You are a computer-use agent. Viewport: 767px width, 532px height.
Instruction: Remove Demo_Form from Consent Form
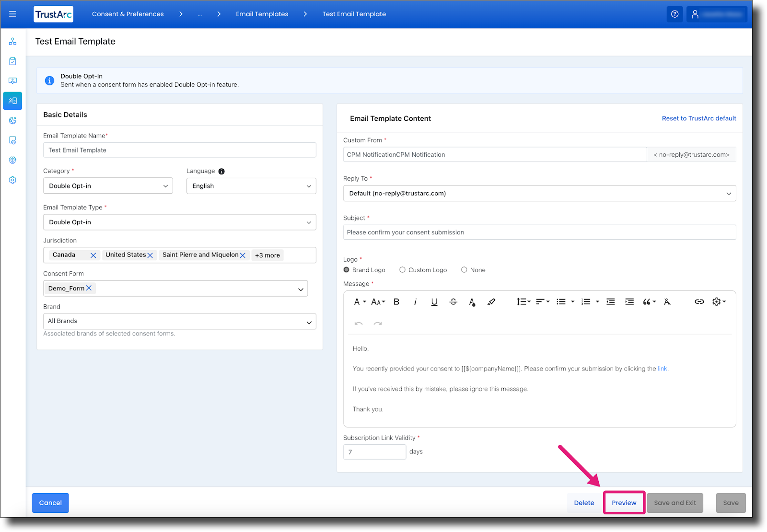[x=89, y=288]
